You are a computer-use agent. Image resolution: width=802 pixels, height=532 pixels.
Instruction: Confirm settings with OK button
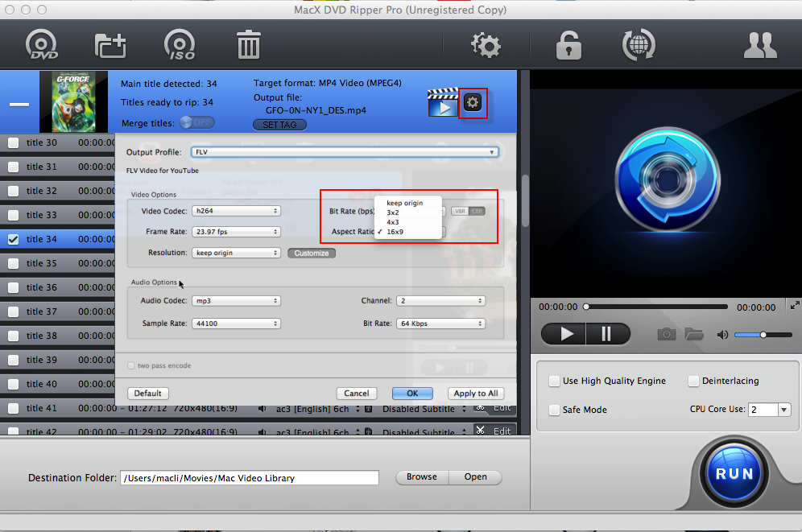(x=412, y=393)
